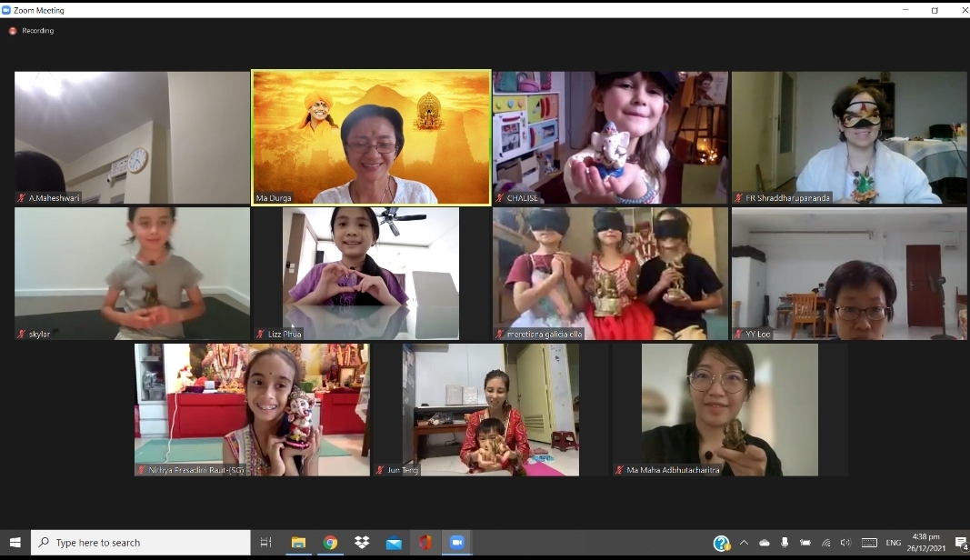Show hidden system tray icons
Viewport: 970px width, 560px height.
coord(744,543)
